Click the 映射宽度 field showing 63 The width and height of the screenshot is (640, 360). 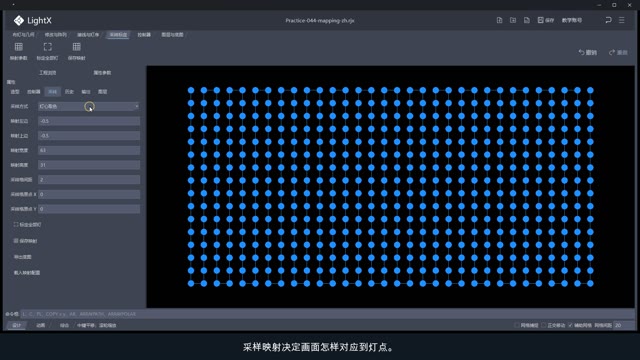pyautogui.click(x=89, y=150)
